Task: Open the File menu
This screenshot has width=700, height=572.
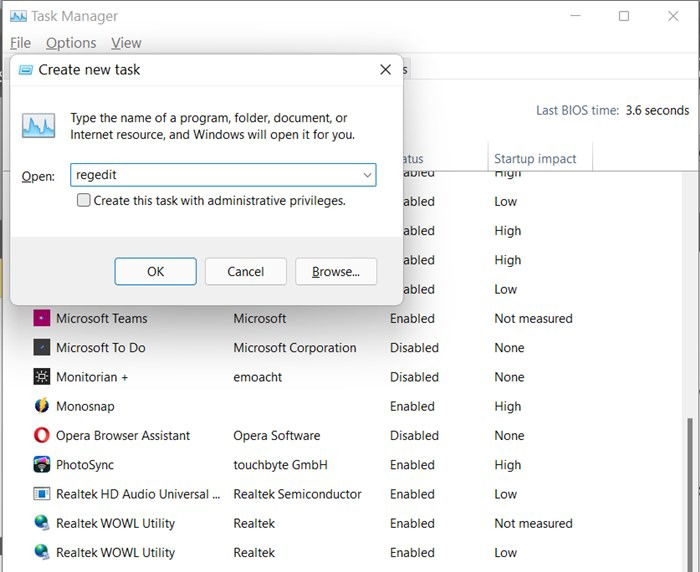Action: point(21,43)
